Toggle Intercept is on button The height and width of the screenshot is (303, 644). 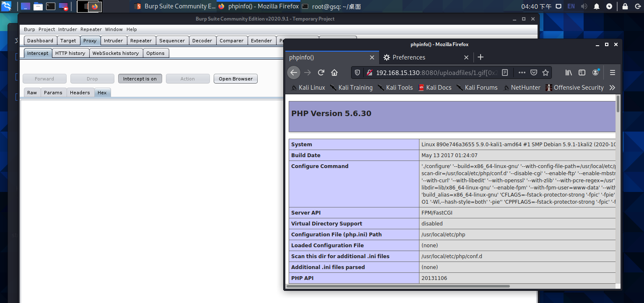(140, 79)
